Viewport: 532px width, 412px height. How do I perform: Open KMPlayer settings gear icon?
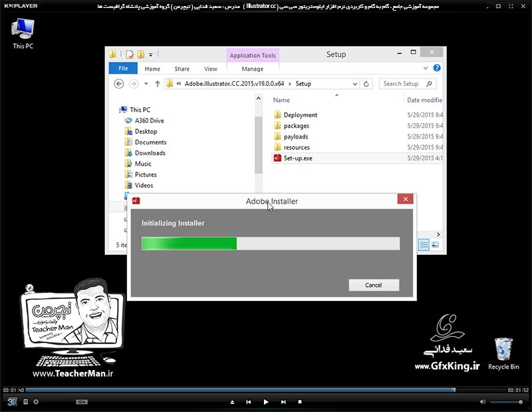36,402
